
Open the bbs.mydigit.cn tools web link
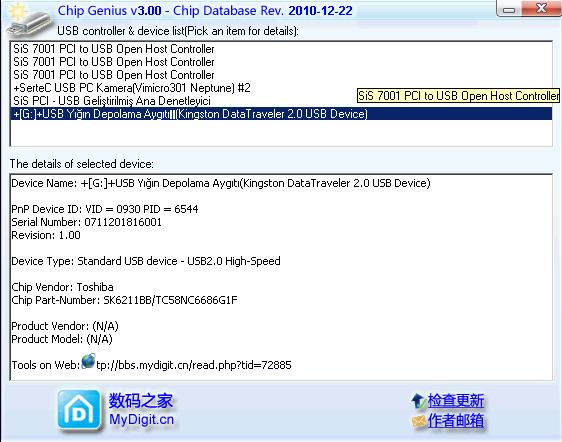coord(194,365)
